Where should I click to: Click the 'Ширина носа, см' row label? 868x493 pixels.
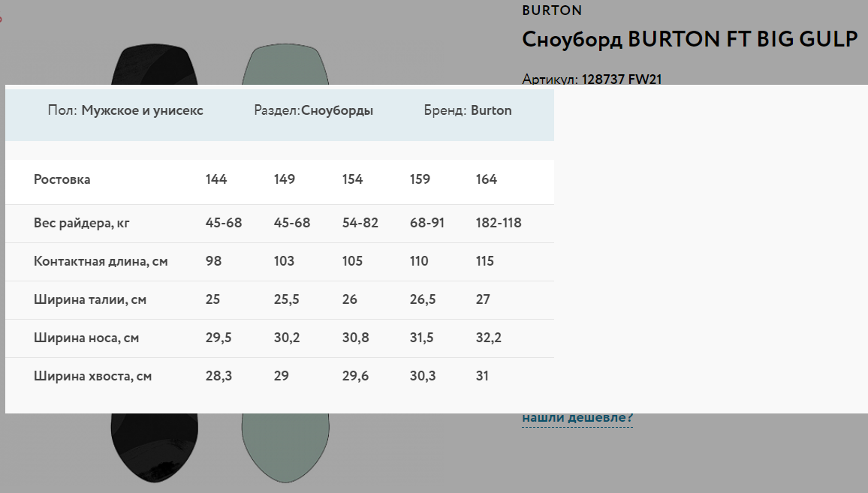coord(86,338)
